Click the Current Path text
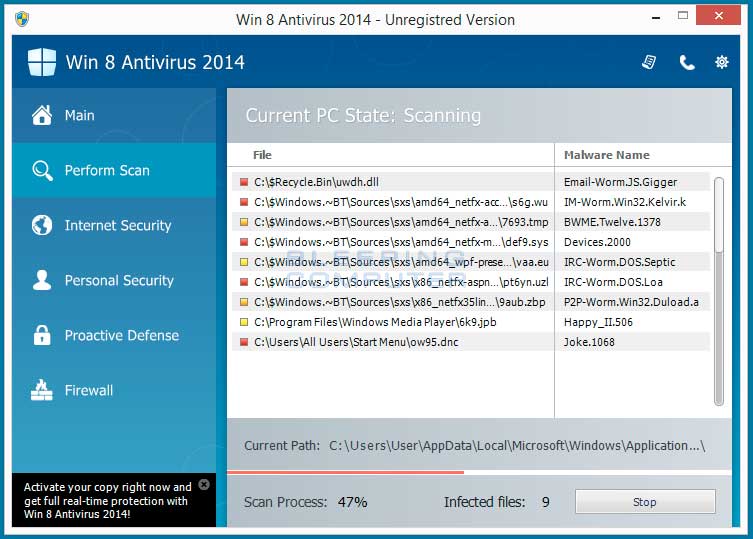The height and width of the screenshot is (539, 753). (475, 446)
